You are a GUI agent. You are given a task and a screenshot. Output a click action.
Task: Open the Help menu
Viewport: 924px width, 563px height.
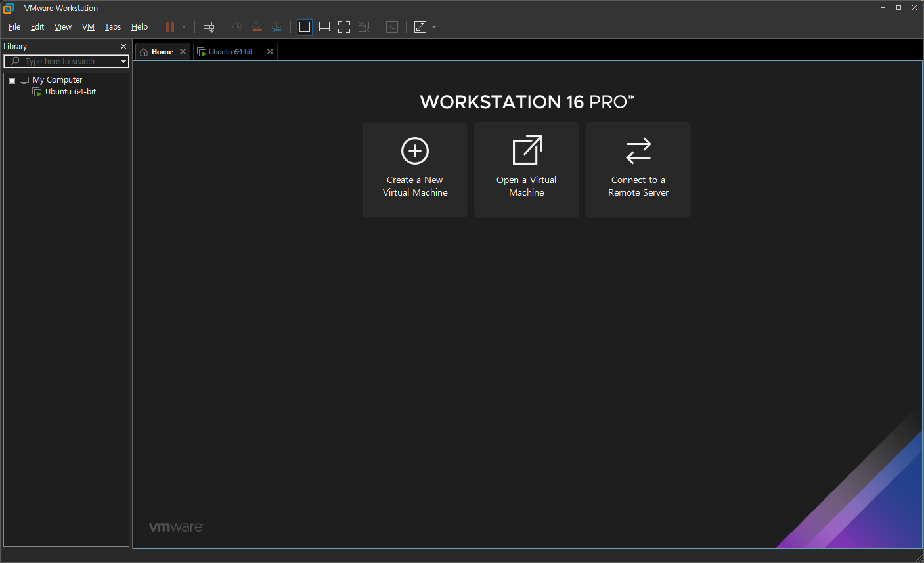tap(139, 27)
